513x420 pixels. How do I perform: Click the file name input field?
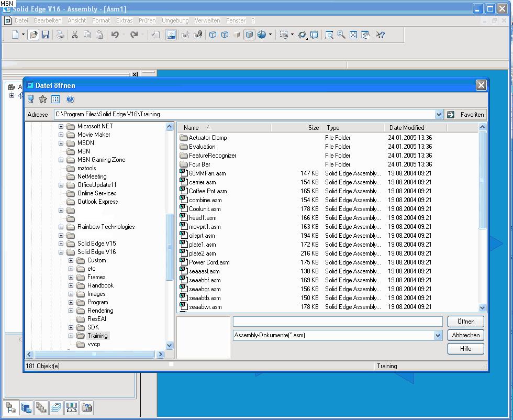pos(338,322)
